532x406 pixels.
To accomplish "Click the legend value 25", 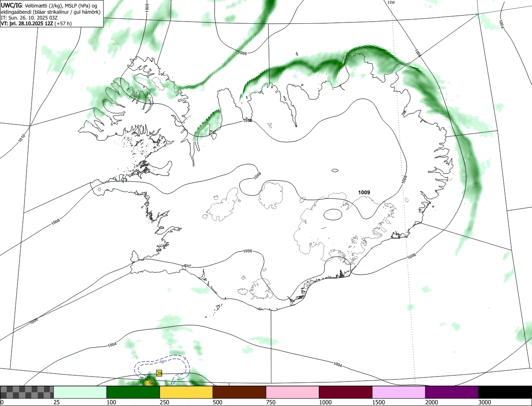I will (56, 402).
